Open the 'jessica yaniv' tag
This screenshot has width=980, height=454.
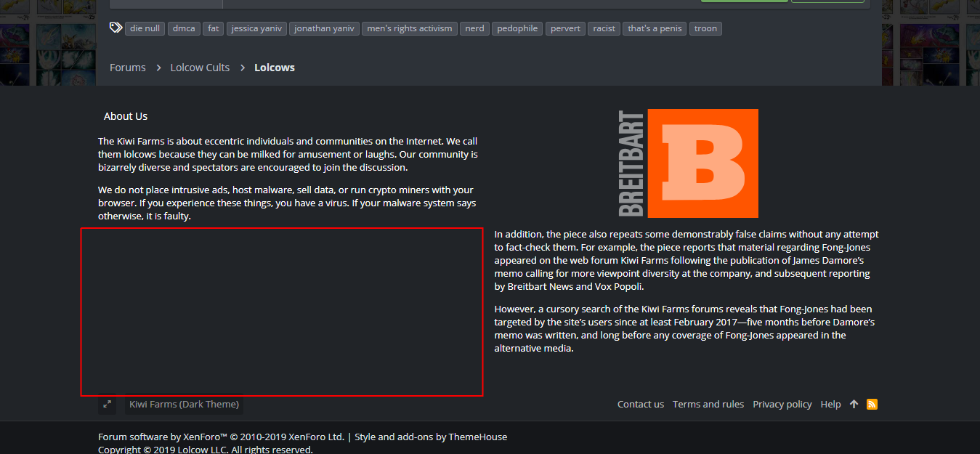pos(256,28)
